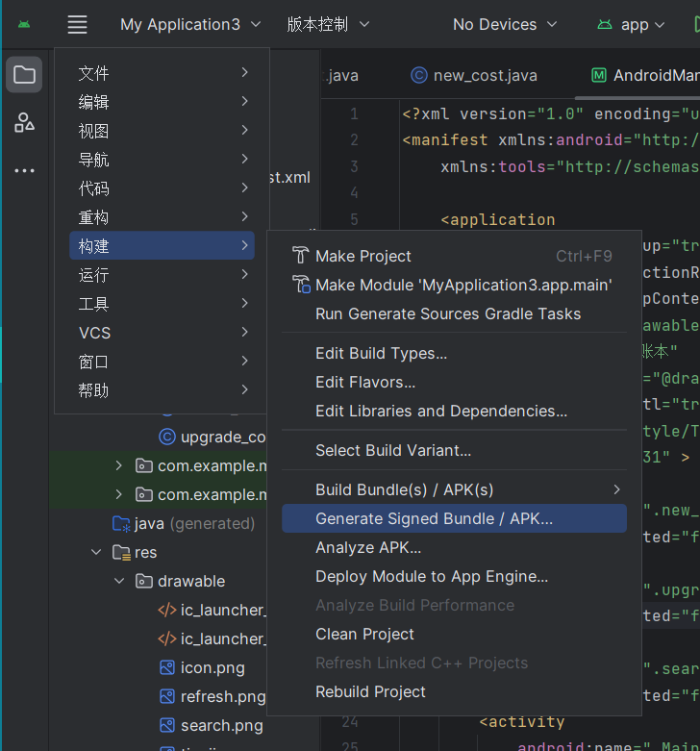
Task: Click the more tool windows ellipsis
Action: click(24, 171)
